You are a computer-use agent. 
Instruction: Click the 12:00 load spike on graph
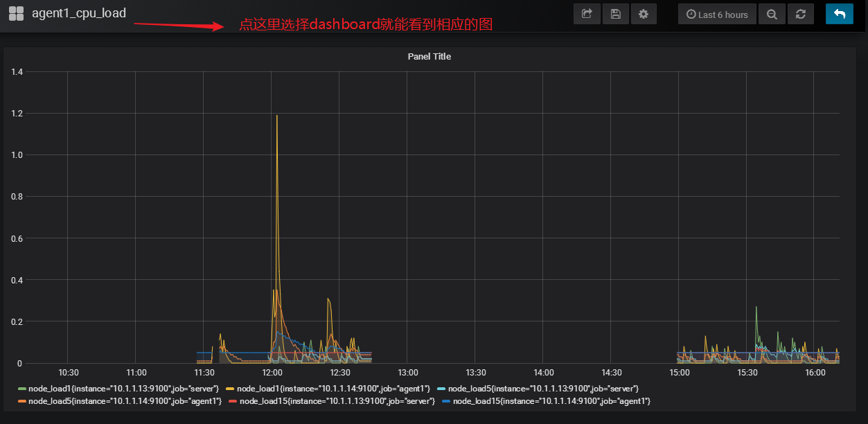click(277, 116)
